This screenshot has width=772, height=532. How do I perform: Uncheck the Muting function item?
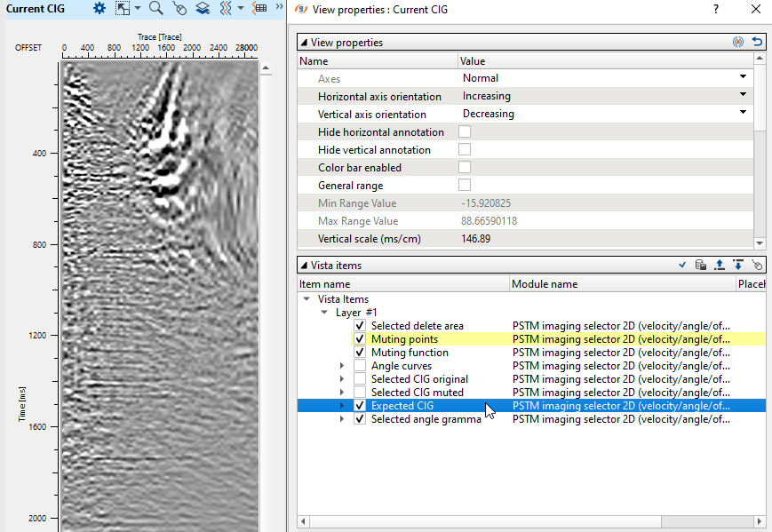360,353
